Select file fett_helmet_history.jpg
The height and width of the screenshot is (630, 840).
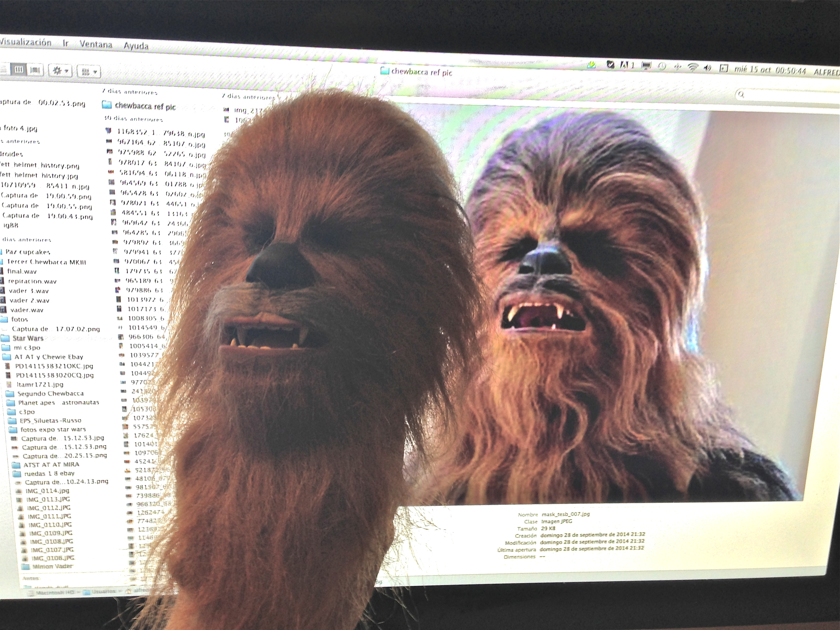click(x=39, y=176)
